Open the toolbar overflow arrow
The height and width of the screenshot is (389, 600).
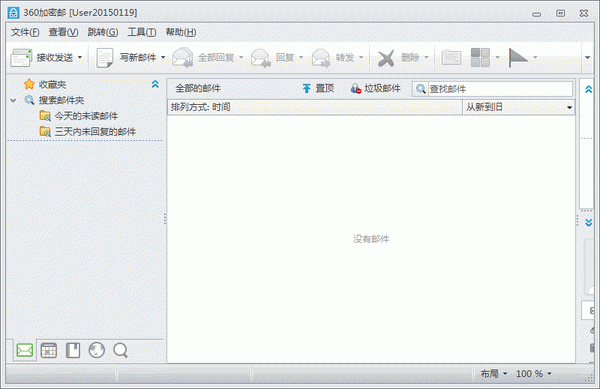point(587,58)
